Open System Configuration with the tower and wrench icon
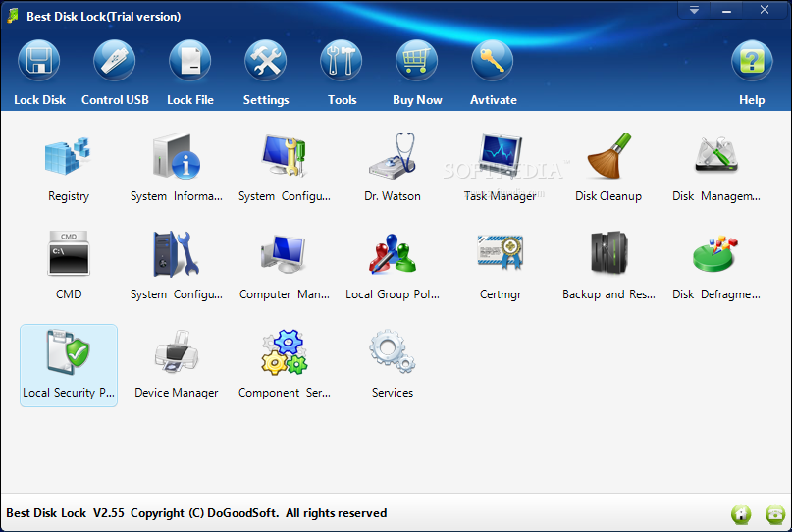The image size is (792, 532). pyautogui.click(x=177, y=265)
